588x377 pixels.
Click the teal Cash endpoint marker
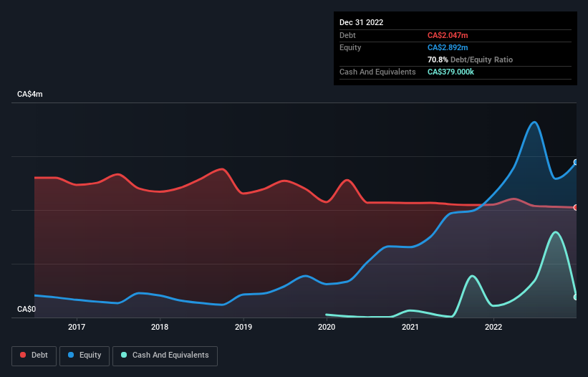point(576,297)
